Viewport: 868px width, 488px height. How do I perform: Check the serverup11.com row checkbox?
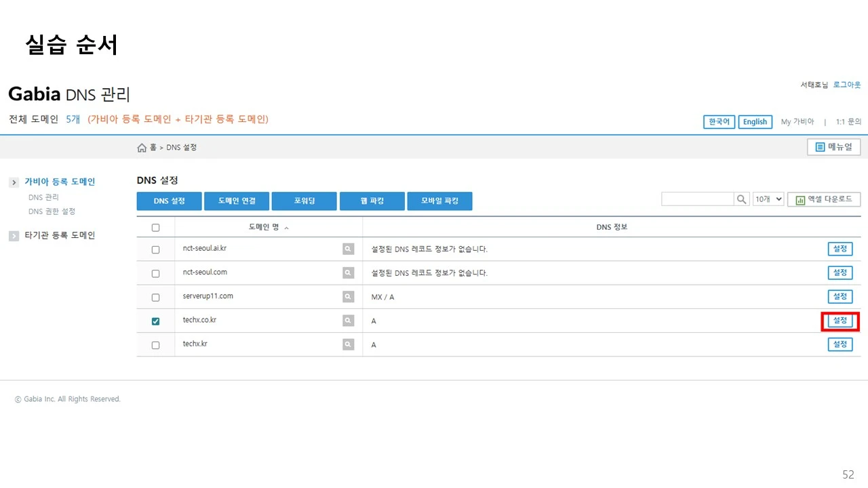[155, 298]
